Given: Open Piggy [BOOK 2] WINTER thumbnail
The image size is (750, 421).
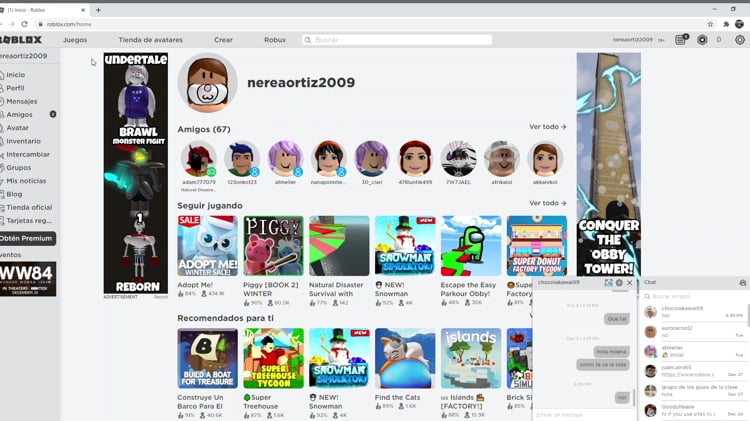Looking at the screenshot, I should tap(273, 246).
